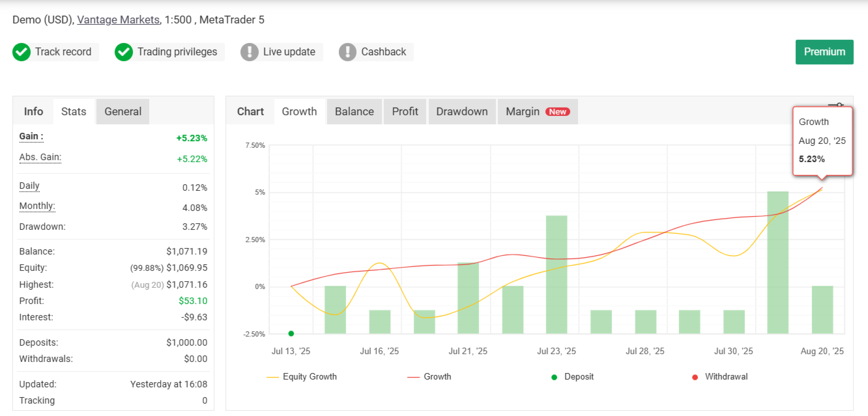The image size is (868, 416).
Task: Click the green deposit dot on chart
Action: tap(291, 333)
